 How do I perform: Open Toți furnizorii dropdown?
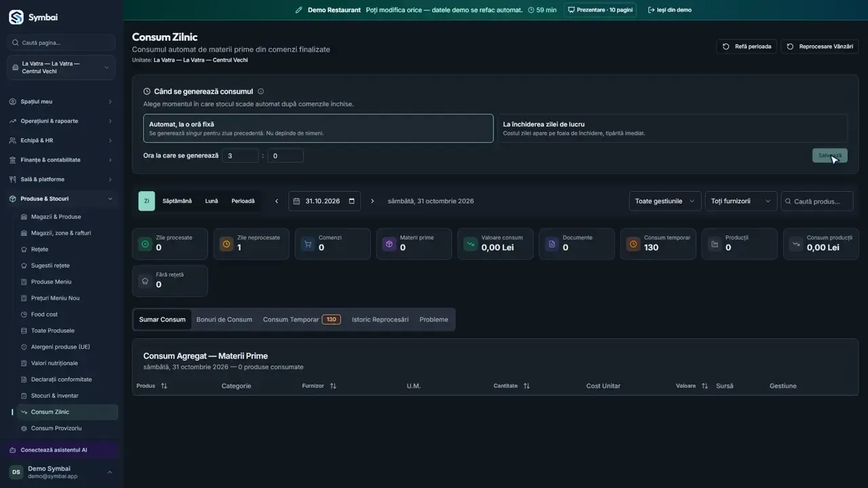pyautogui.click(x=741, y=201)
